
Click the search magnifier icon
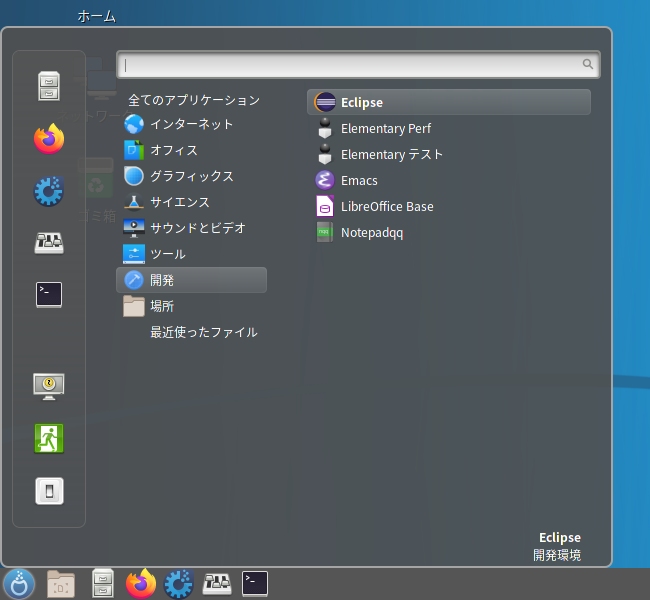[x=588, y=64]
